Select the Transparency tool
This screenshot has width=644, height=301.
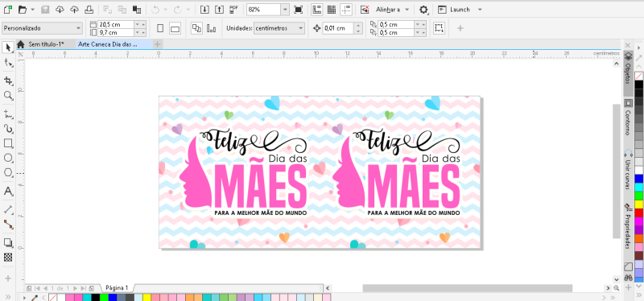8,258
